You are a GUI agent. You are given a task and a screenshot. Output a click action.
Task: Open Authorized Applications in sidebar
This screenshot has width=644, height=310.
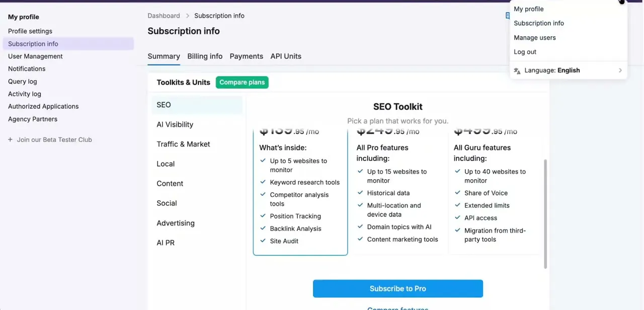click(x=43, y=107)
